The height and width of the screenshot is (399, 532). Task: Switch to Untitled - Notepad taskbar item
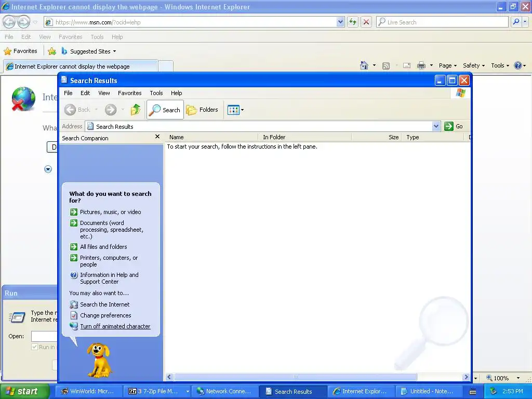point(429,391)
